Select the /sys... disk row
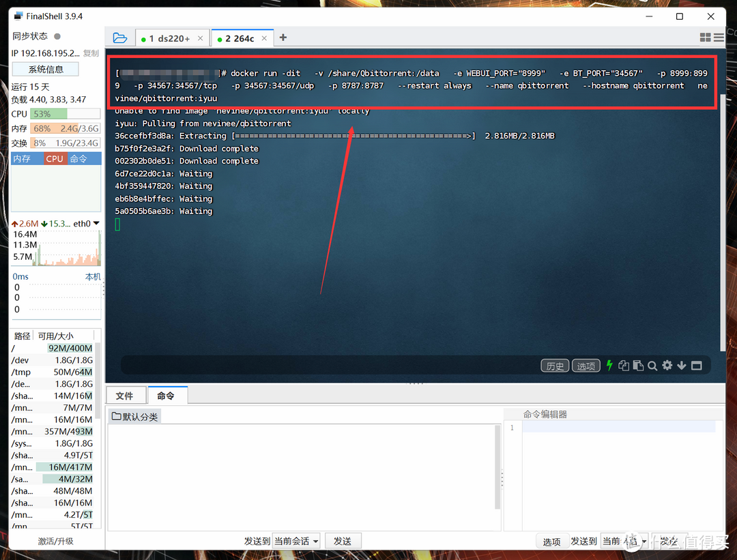The width and height of the screenshot is (737, 560). point(53,443)
